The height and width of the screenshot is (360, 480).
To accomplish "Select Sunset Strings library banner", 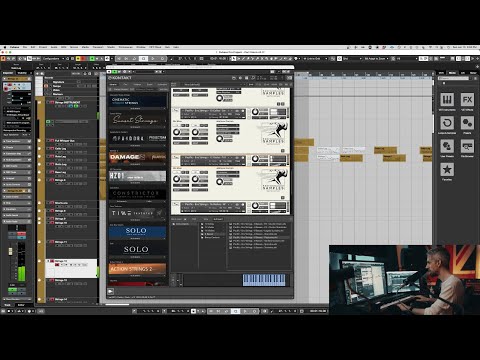I will [138, 120].
